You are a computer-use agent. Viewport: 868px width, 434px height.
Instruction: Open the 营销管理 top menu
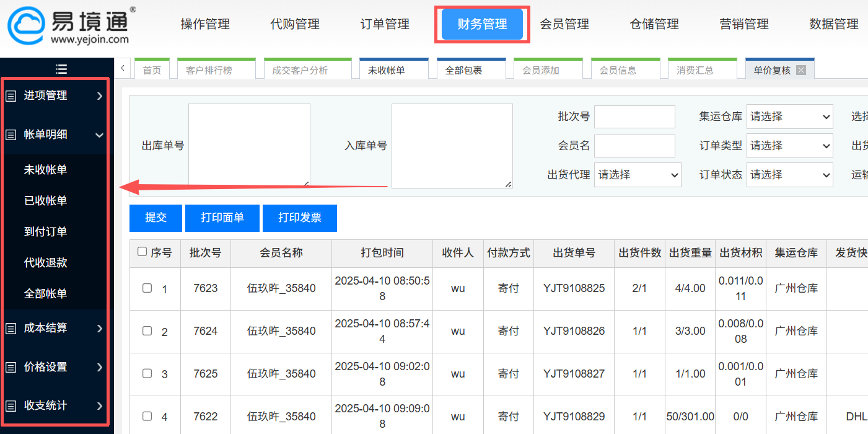[744, 24]
